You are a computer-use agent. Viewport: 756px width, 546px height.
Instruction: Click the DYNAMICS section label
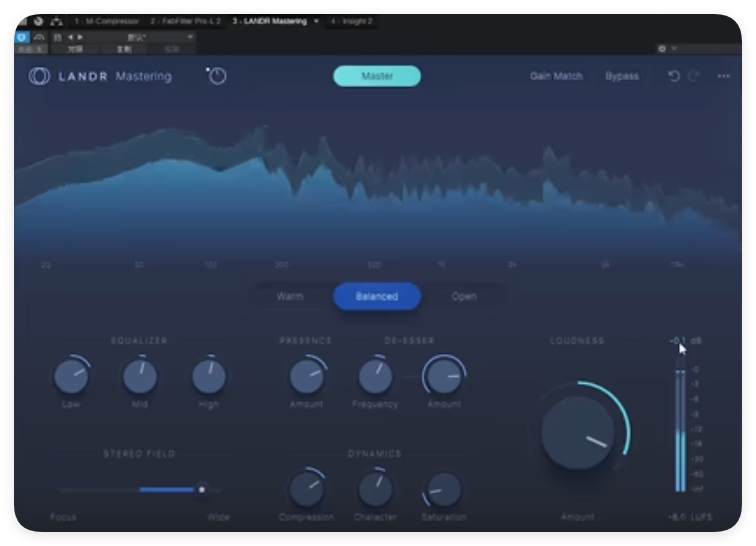[375, 454]
